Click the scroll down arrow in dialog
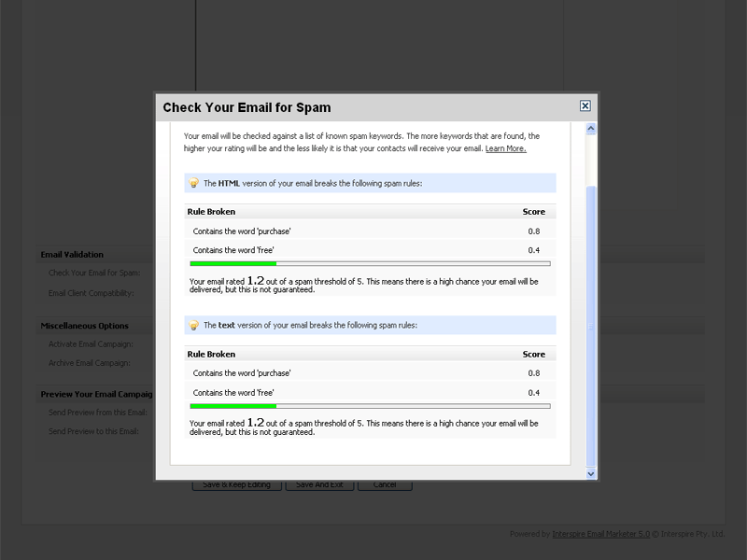Viewport: 747px width, 560px height. 591,473
